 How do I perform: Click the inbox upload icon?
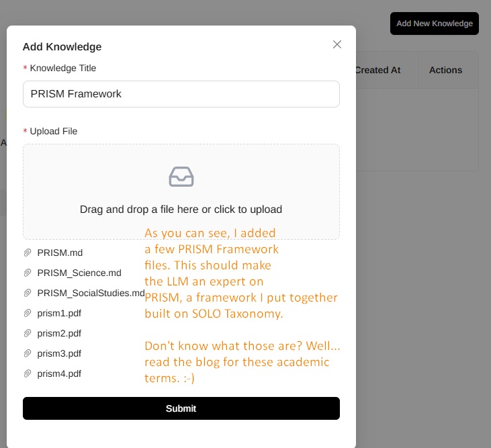181,177
